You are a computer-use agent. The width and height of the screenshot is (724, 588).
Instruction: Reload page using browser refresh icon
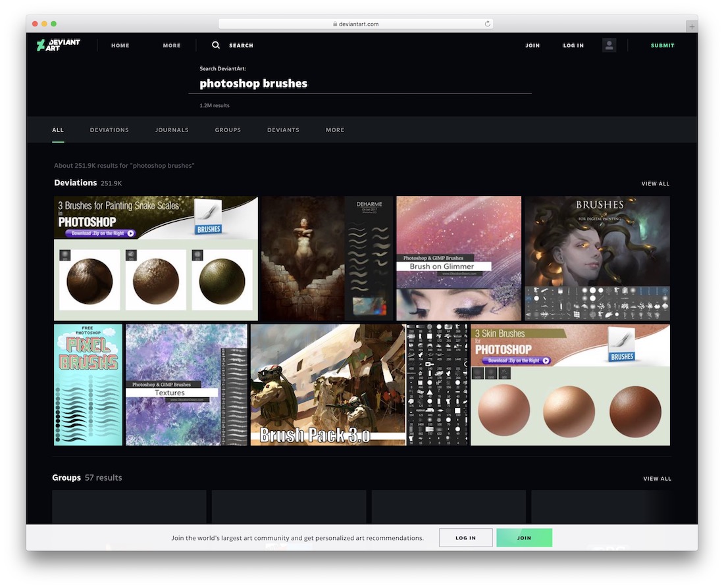(x=487, y=24)
